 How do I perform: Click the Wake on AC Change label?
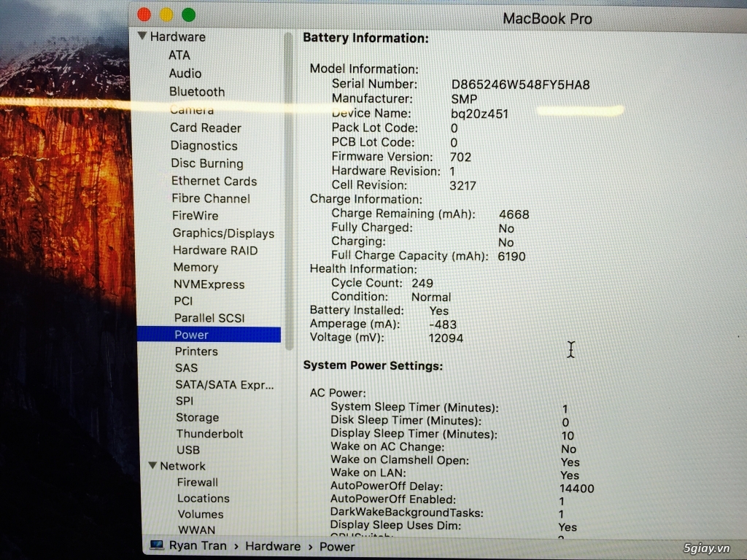click(x=387, y=447)
